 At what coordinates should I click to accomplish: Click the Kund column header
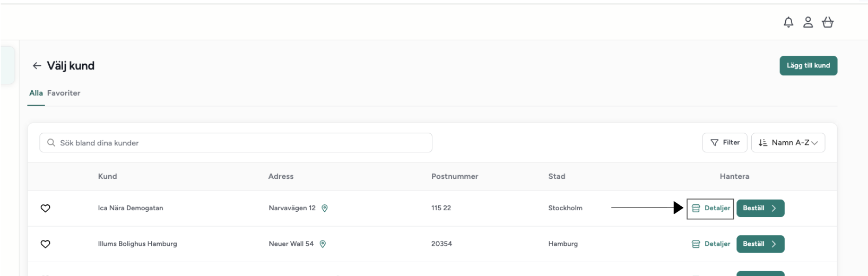[107, 176]
